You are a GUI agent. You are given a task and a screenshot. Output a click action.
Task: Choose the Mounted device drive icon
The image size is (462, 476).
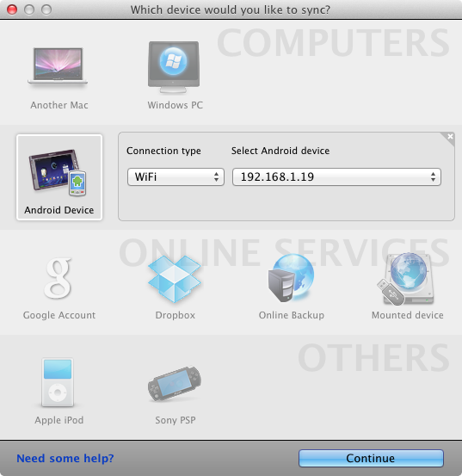pyautogui.click(x=405, y=279)
